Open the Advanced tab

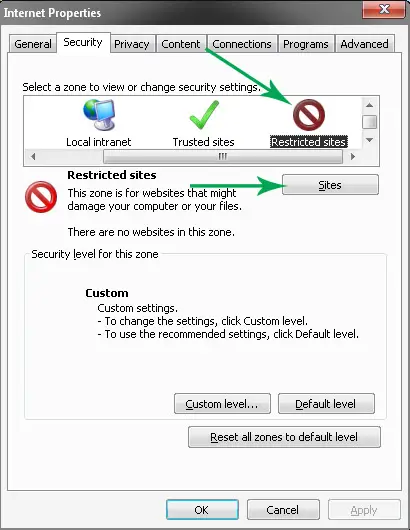tap(364, 44)
